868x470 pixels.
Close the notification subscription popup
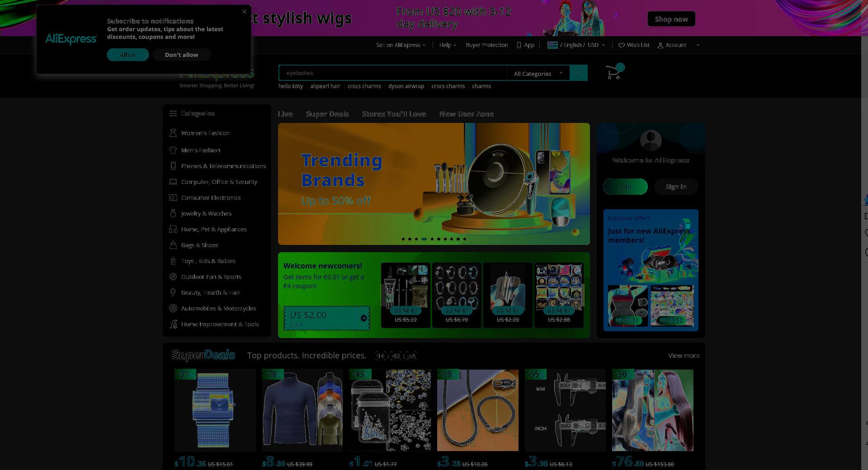pyautogui.click(x=244, y=12)
